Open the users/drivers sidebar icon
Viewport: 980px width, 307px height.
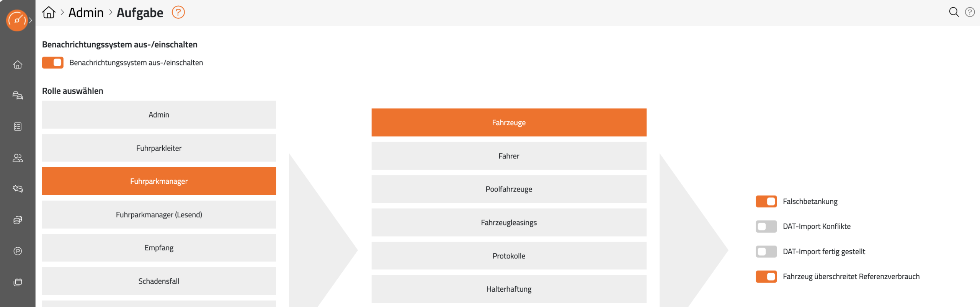(x=18, y=158)
